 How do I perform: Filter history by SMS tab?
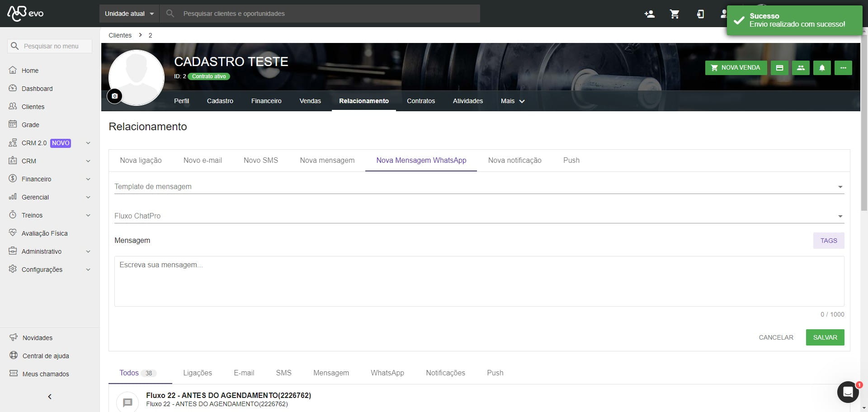[284, 373]
